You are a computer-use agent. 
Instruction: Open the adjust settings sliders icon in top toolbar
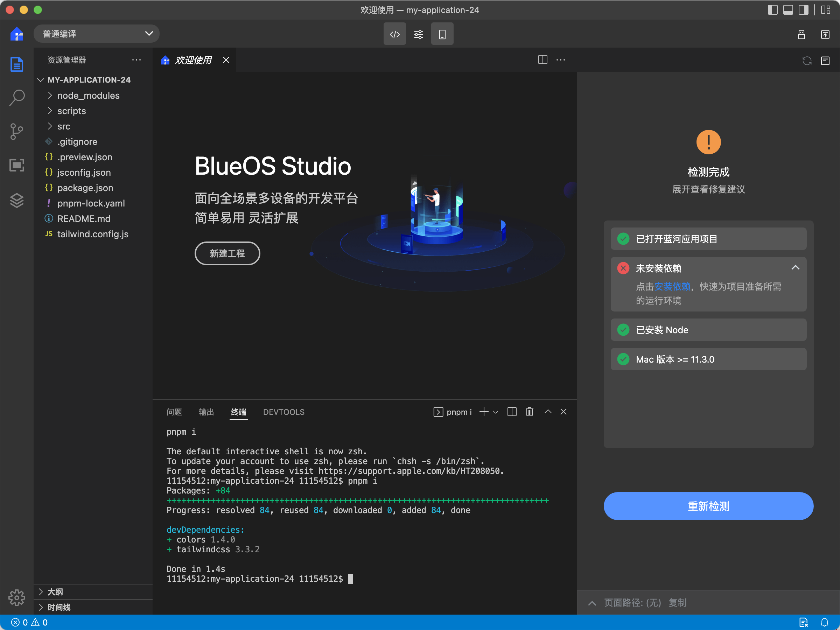coord(418,34)
